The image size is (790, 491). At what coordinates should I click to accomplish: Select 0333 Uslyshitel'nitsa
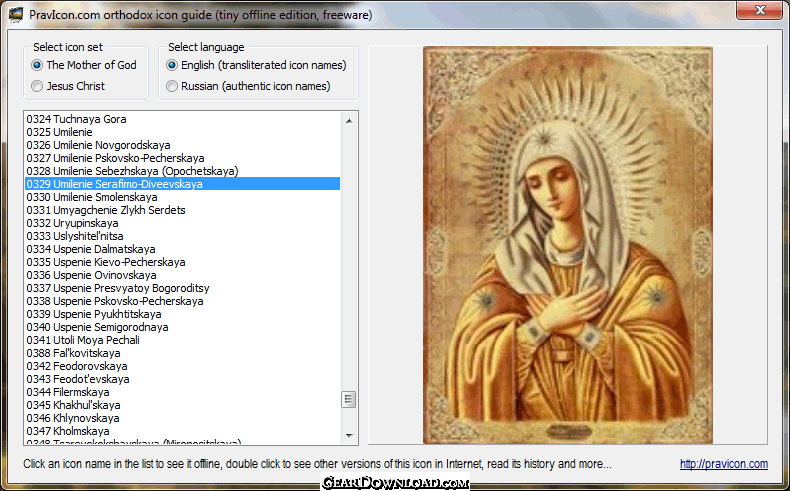(x=183, y=236)
